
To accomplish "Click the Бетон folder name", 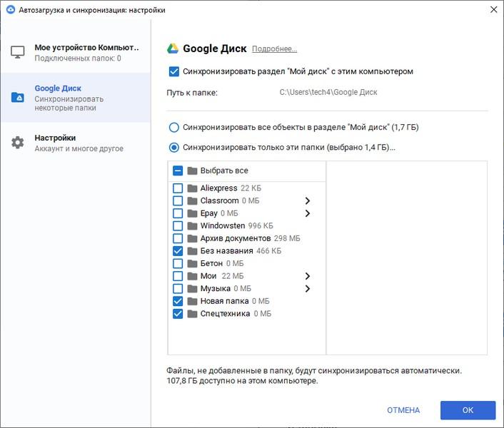I will pos(211,263).
